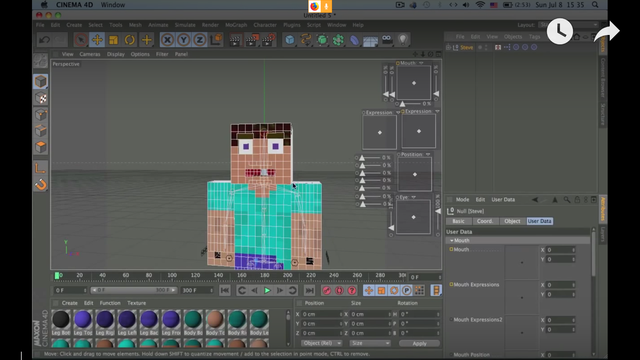Click the Share arrow button

pyautogui.click(x=607, y=31)
